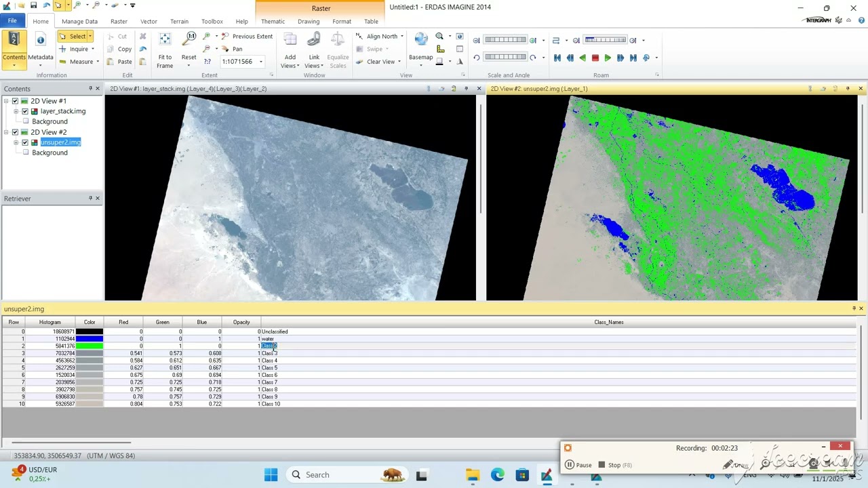Screen dimensions: 868x488
Task: Open the Thematic raster tab
Action: tap(273, 21)
